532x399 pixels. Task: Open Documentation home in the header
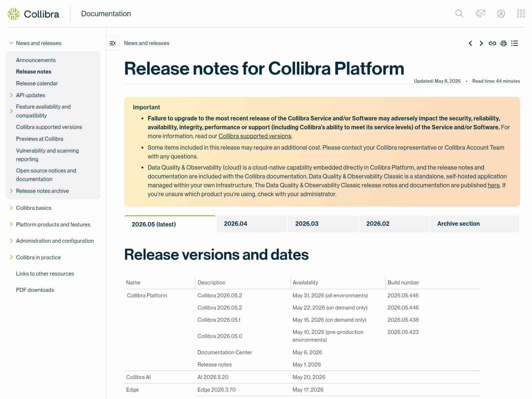click(x=106, y=14)
